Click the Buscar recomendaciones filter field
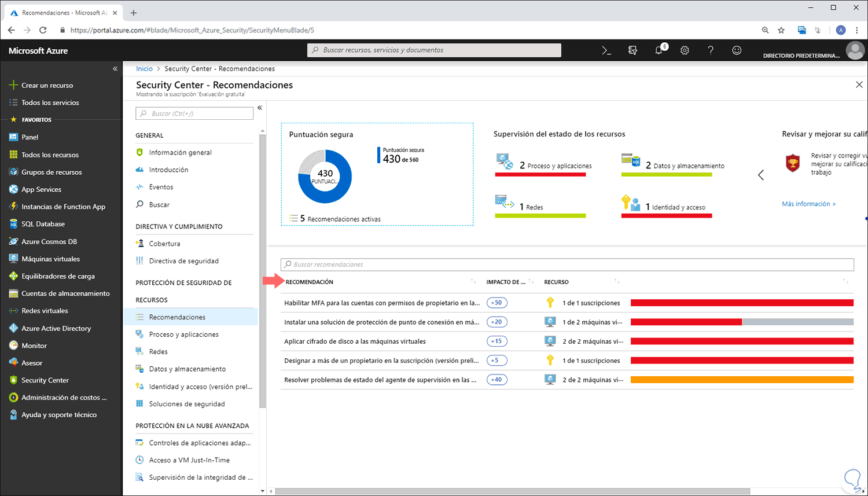Screen dimensions: 868x496 click(567, 264)
